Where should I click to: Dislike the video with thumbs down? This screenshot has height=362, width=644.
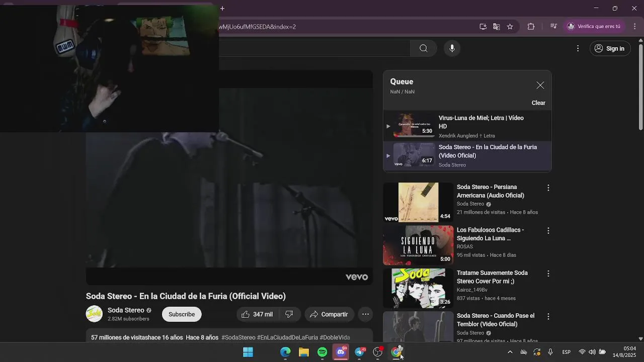click(289, 314)
